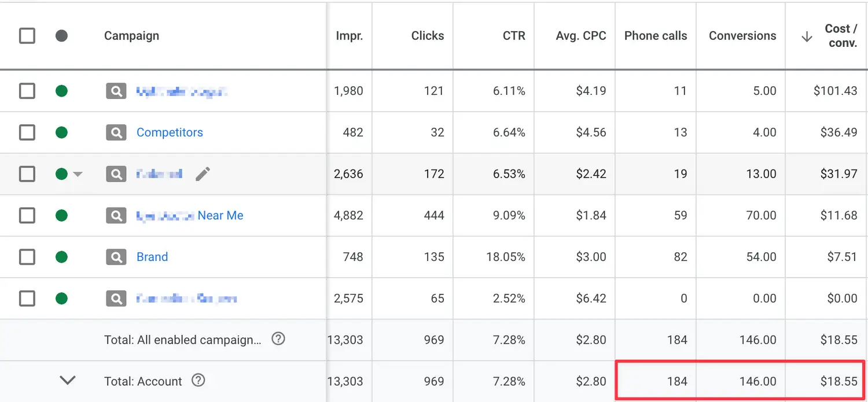The width and height of the screenshot is (868, 402).
Task: Click the sort arrow on Cost / conv. column
Action: point(807,36)
